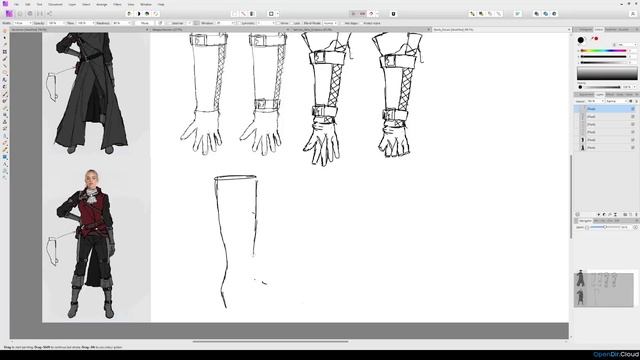Open the Document menu
Screen dimensions: 640x360
pos(56,4)
